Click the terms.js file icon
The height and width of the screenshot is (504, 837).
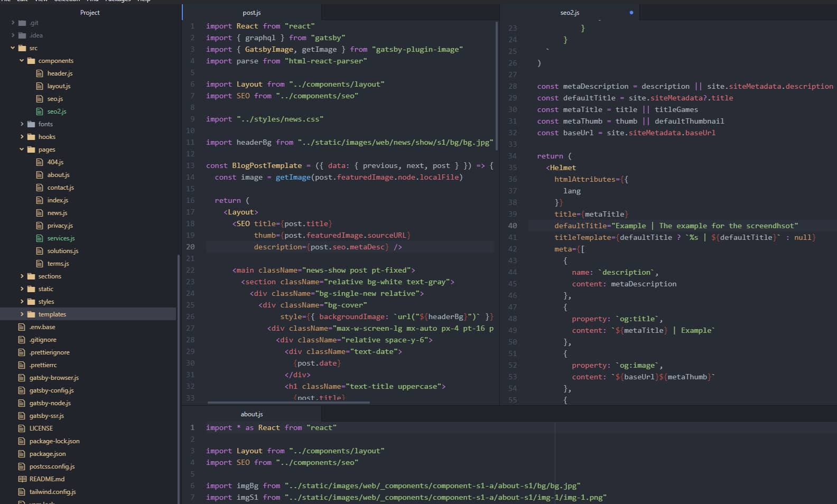click(40, 264)
